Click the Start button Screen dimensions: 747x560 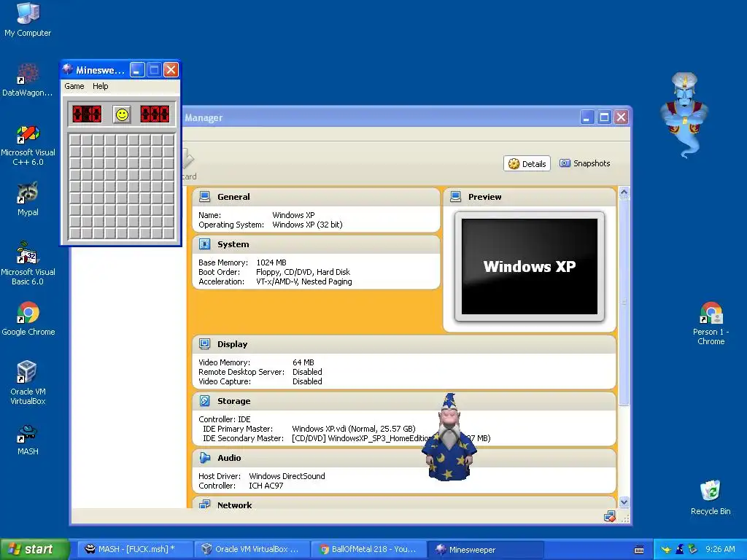coord(34,550)
